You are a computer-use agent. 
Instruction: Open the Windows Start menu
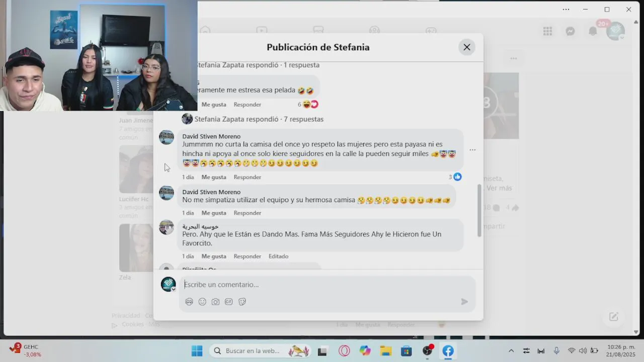tap(197, 351)
